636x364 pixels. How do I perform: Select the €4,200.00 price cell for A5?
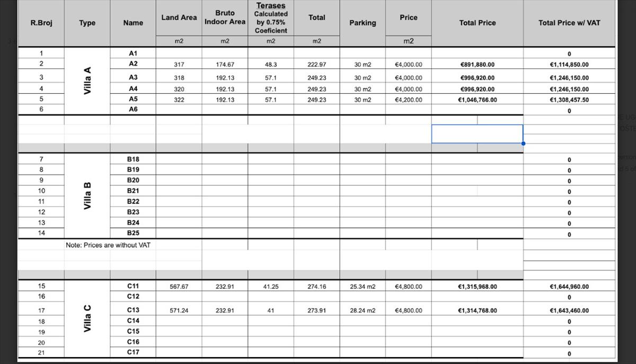coord(408,100)
